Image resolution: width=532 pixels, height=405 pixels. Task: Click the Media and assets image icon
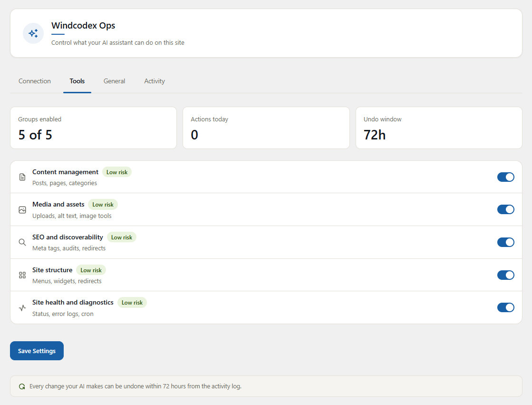click(22, 209)
